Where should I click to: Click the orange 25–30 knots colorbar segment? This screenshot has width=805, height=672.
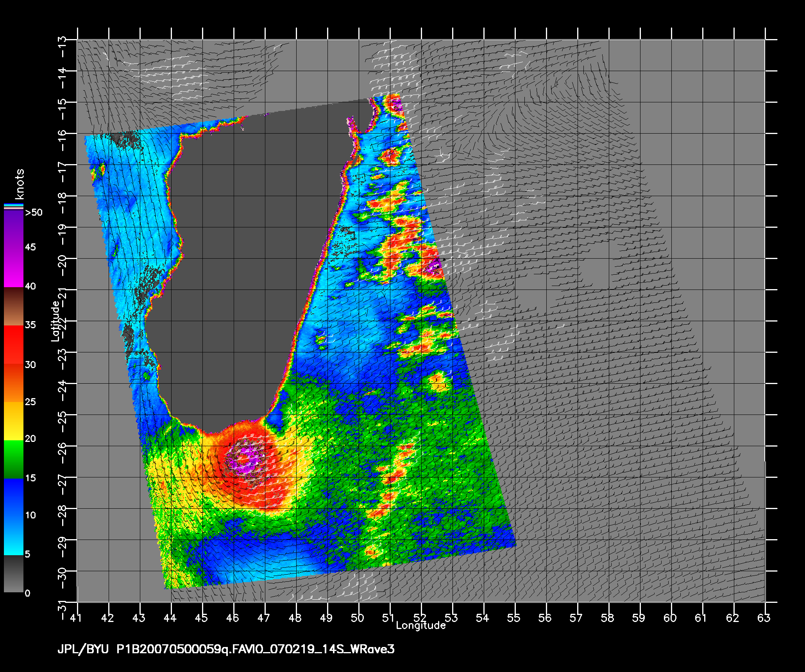tap(14, 383)
